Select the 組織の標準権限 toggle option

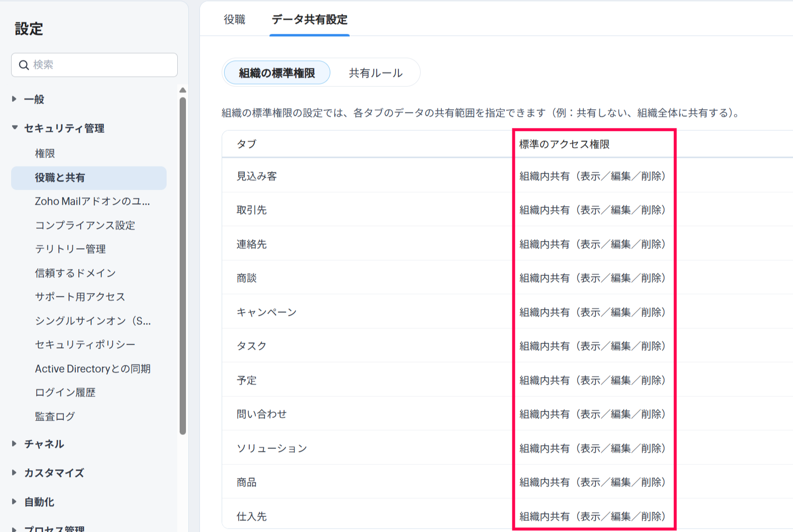277,73
